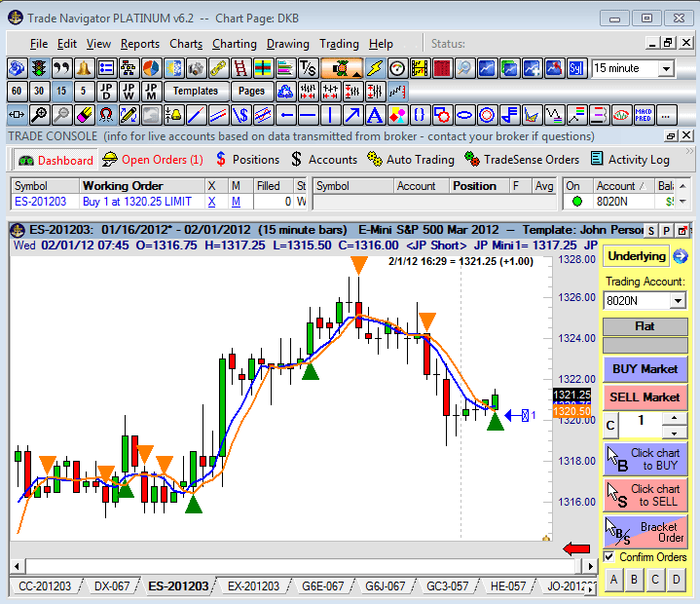
Task: Click the Underlying button
Action: pyautogui.click(x=637, y=256)
